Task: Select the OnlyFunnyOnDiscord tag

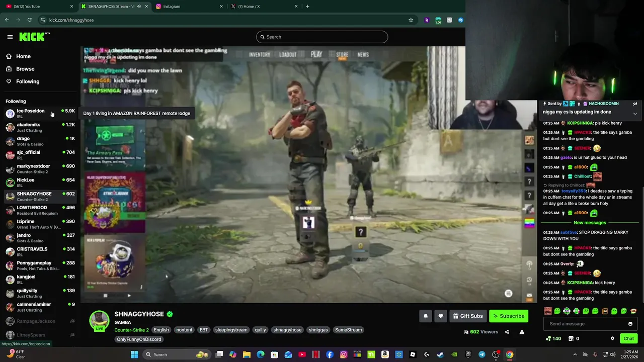Action: pyautogui.click(x=139, y=339)
